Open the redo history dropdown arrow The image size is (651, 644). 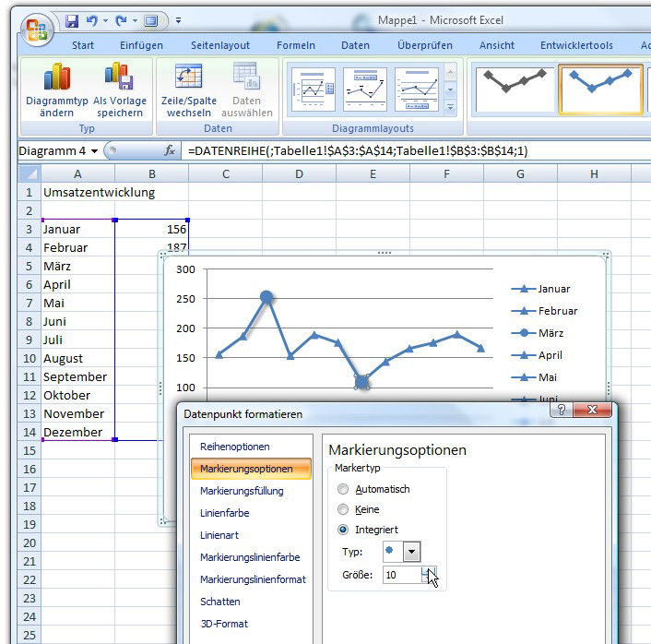[135, 20]
